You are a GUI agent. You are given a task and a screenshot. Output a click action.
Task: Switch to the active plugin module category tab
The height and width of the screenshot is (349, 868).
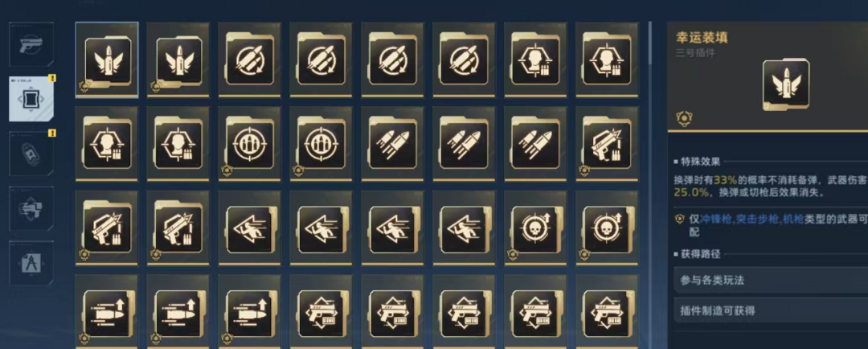[31, 99]
